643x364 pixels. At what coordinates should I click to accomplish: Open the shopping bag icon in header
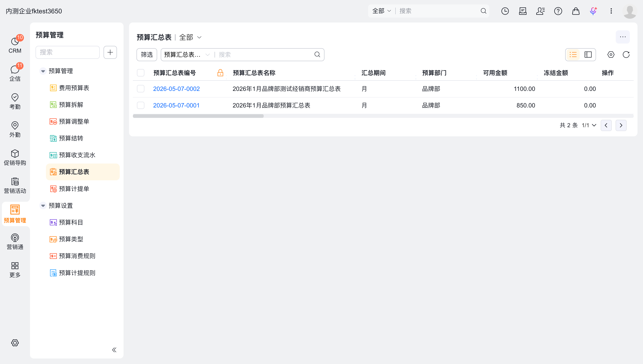[576, 11]
